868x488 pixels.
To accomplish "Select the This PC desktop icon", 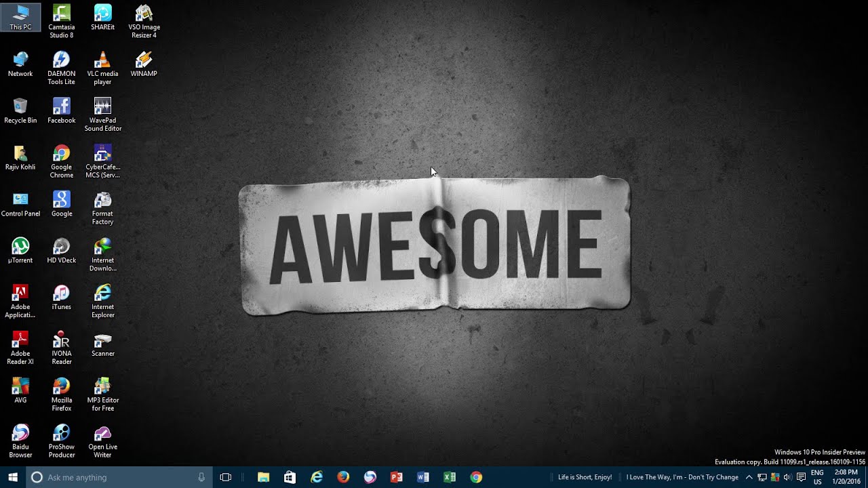I will (20, 18).
